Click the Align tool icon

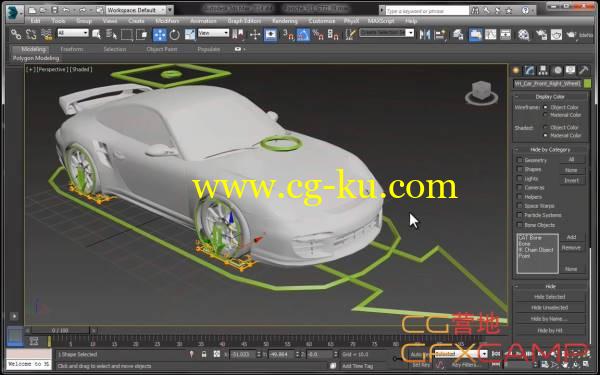point(440,35)
